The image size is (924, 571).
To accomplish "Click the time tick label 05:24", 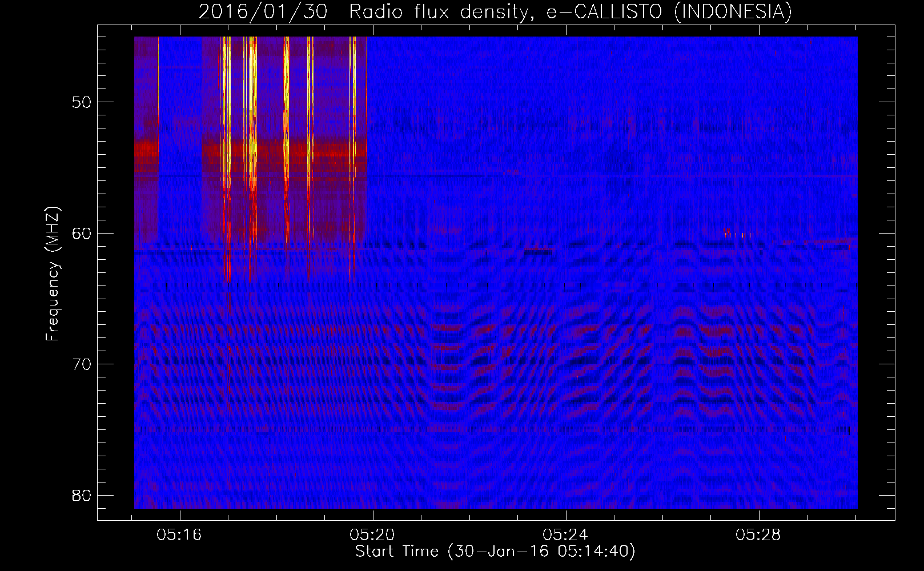I will [x=565, y=535].
